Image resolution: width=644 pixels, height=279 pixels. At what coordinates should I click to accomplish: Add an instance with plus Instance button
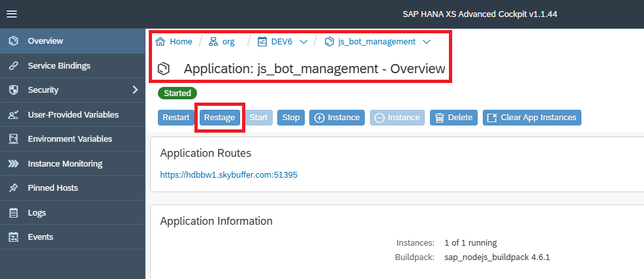(337, 117)
